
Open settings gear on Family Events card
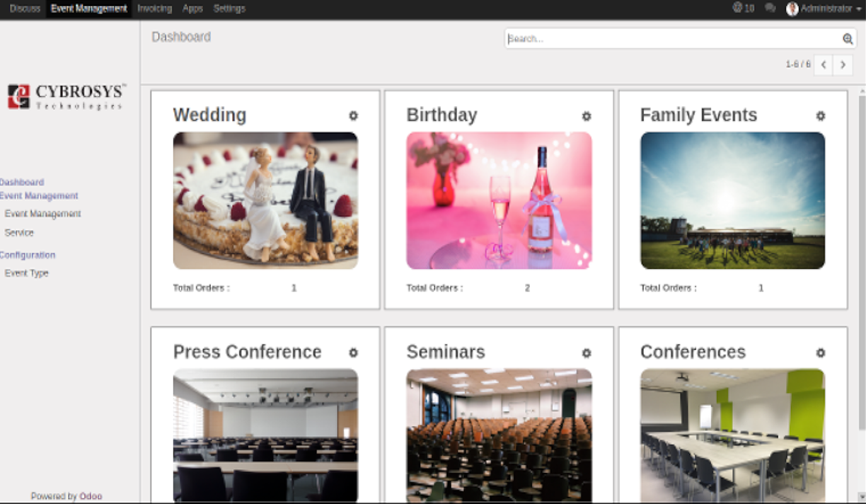[820, 116]
